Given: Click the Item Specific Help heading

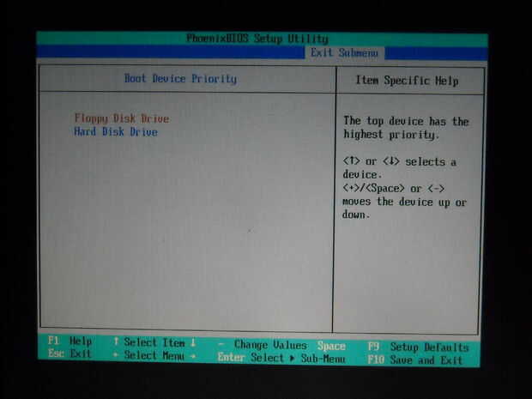Looking at the screenshot, I should coord(407,81).
